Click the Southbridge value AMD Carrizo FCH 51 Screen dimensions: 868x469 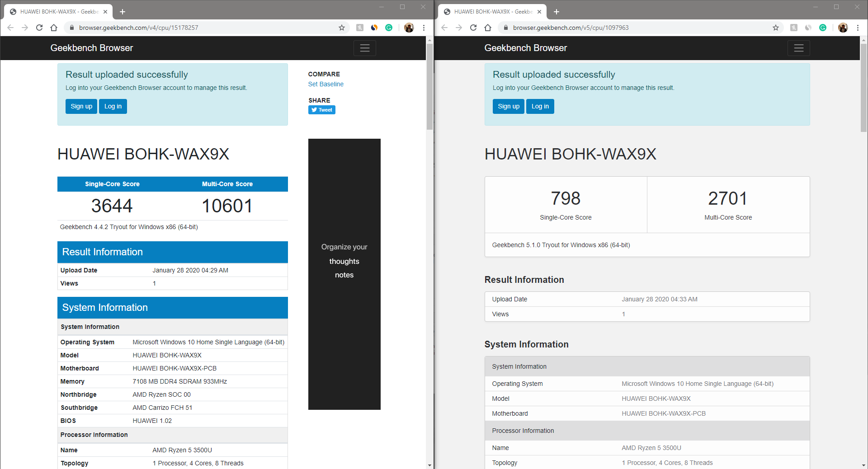coord(162,408)
